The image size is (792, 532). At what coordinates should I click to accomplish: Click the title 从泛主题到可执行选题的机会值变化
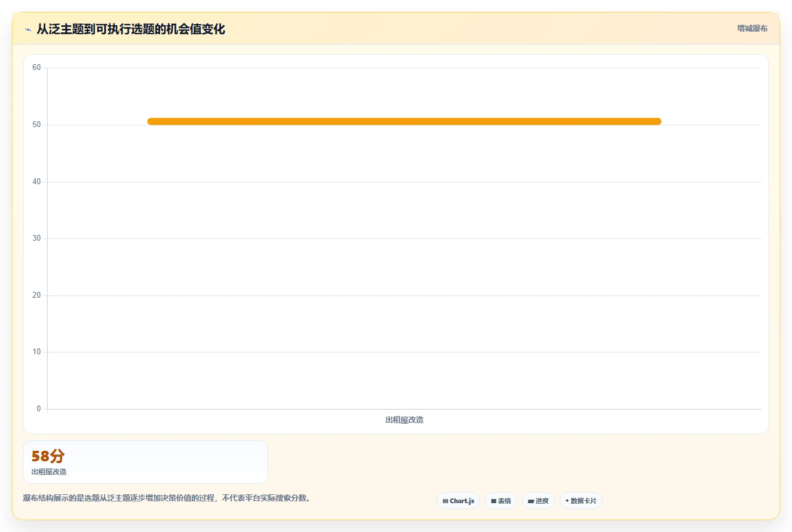[131, 29]
